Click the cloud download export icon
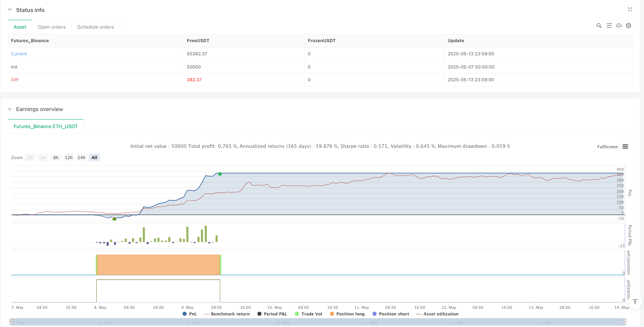 [619, 26]
